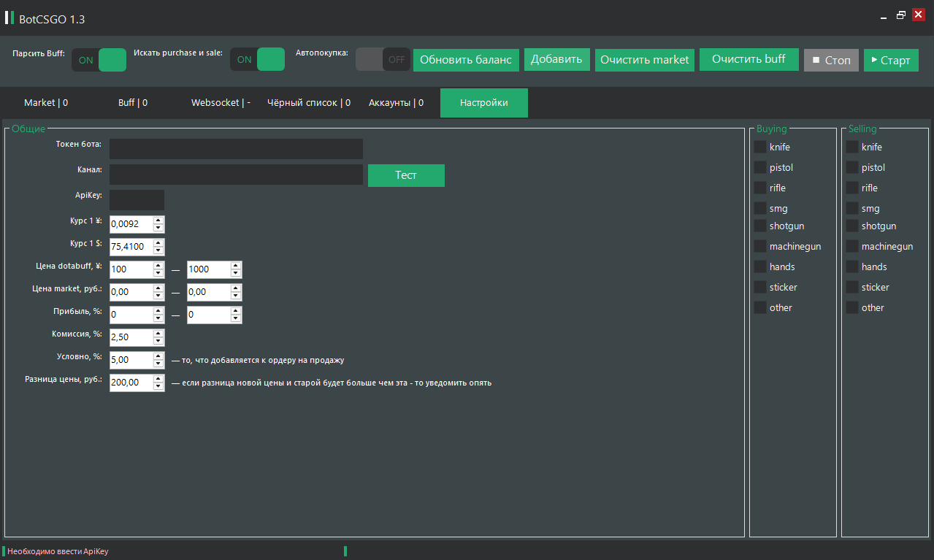
Task: Turn on the Автопокупка switch
Action: [x=383, y=60]
